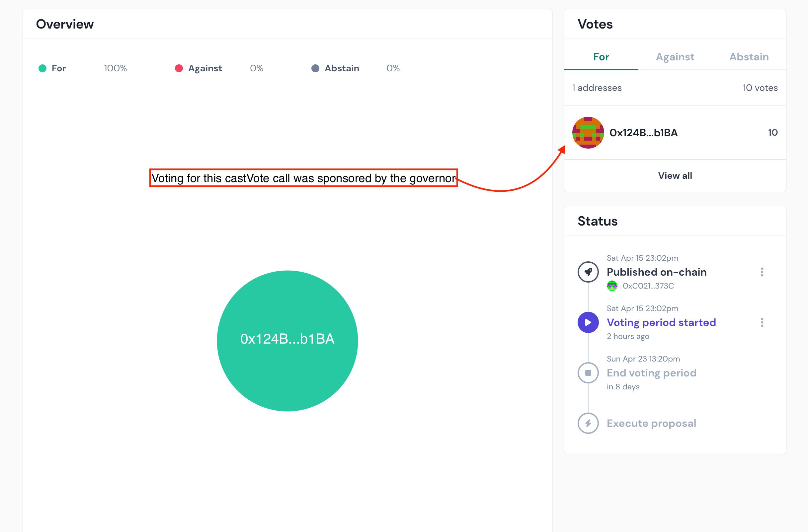Viewport: 808px width, 532px height.
Task: Select the For votes tab
Action: coord(601,56)
